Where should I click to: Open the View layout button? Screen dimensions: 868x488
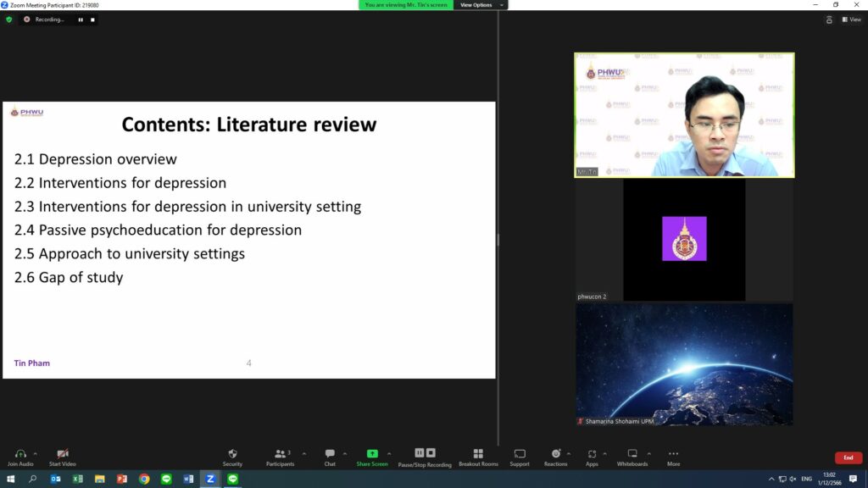click(x=851, y=19)
